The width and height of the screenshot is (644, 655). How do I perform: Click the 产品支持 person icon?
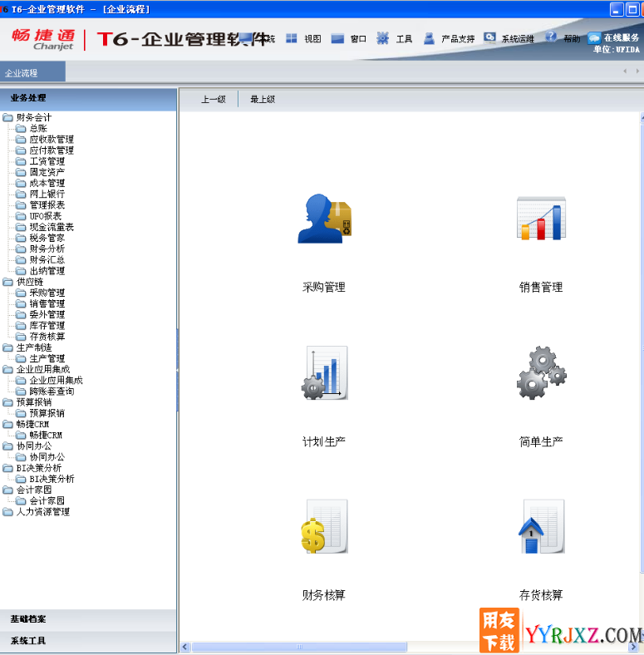(x=429, y=38)
